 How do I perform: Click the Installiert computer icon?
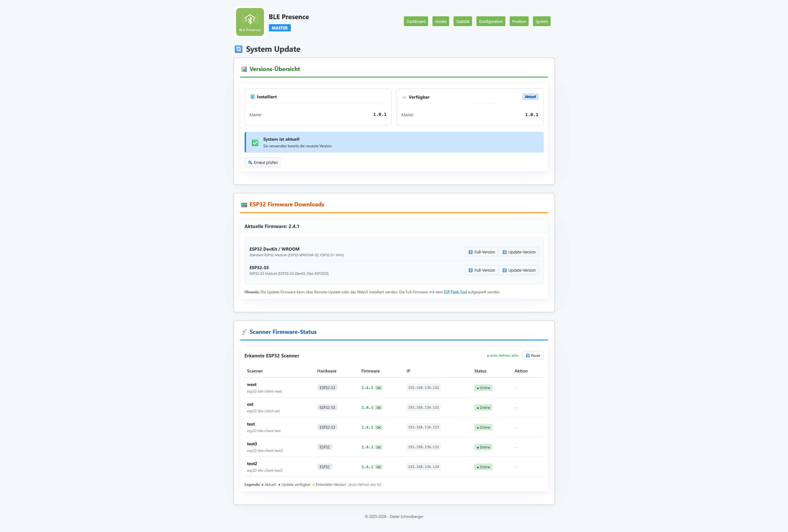pos(252,97)
